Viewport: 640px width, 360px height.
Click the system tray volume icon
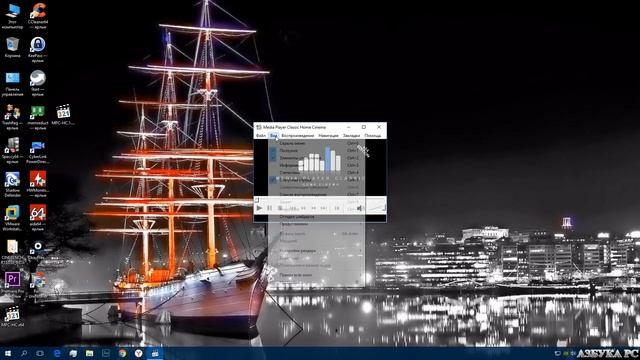click(573, 353)
